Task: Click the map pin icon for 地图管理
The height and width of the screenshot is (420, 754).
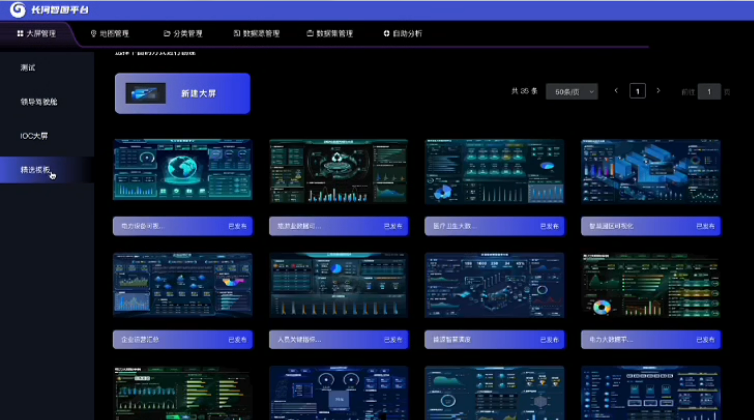Action: tap(93, 33)
